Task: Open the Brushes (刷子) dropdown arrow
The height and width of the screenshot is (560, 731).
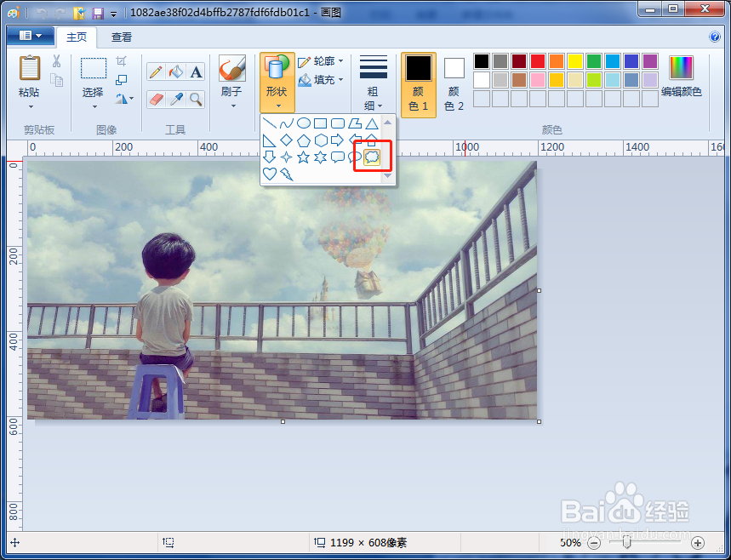Action: click(232, 106)
